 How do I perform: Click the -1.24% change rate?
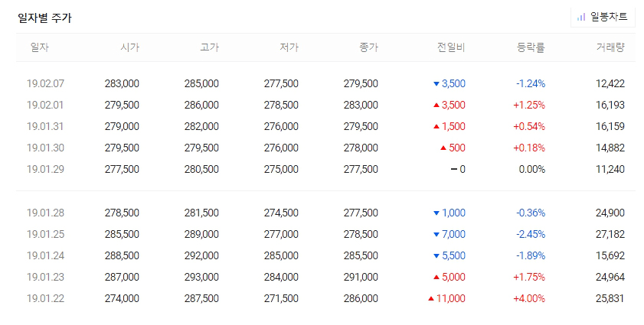click(531, 83)
